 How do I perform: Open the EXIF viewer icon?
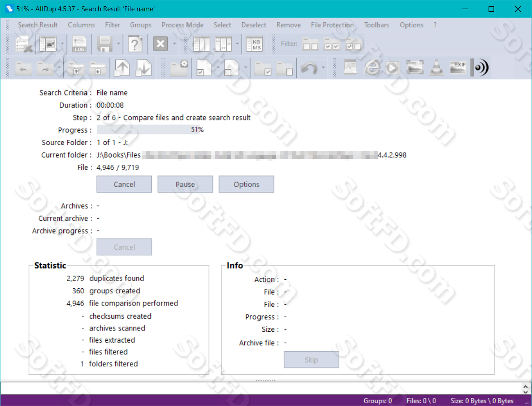pos(458,67)
